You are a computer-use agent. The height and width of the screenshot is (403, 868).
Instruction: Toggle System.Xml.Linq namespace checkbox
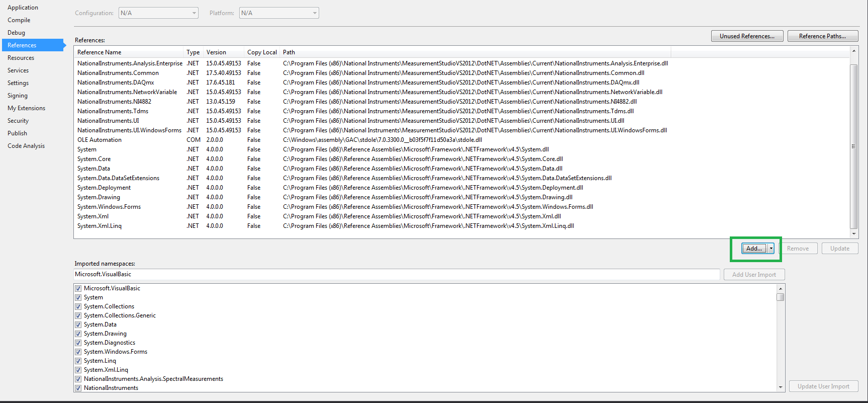click(x=78, y=370)
